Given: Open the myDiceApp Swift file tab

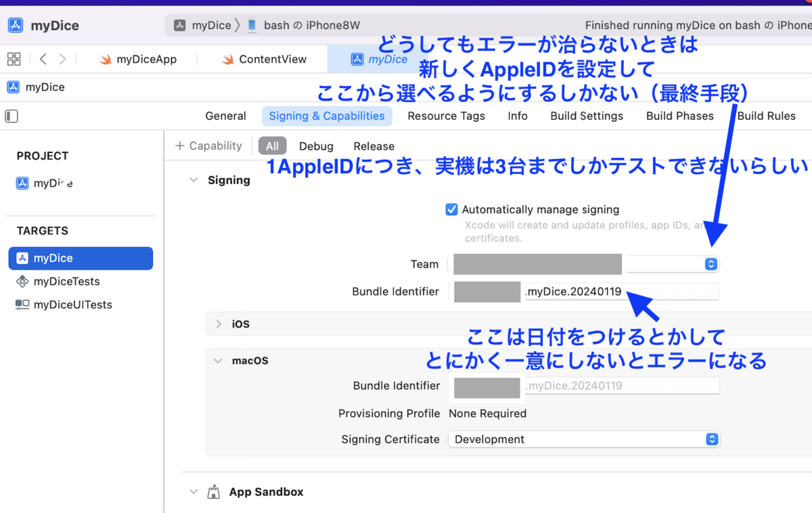Looking at the screenshot, I should tap(138, 60).
